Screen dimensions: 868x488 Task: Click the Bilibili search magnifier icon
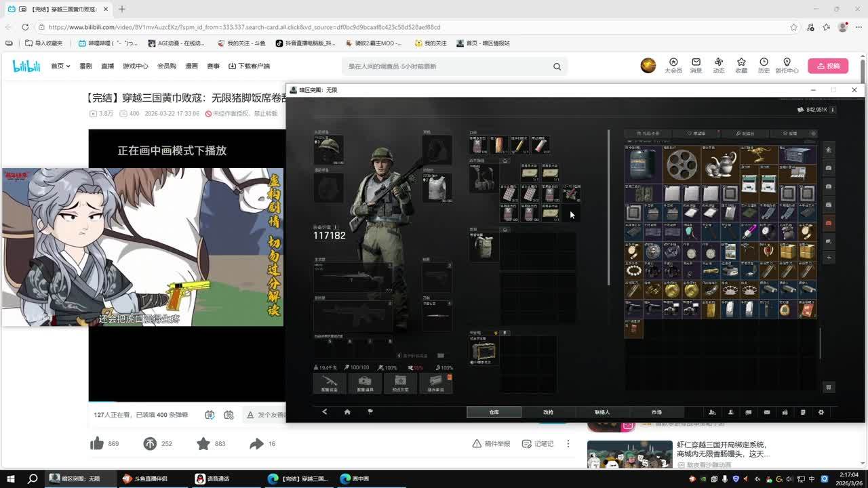(557, 66)
